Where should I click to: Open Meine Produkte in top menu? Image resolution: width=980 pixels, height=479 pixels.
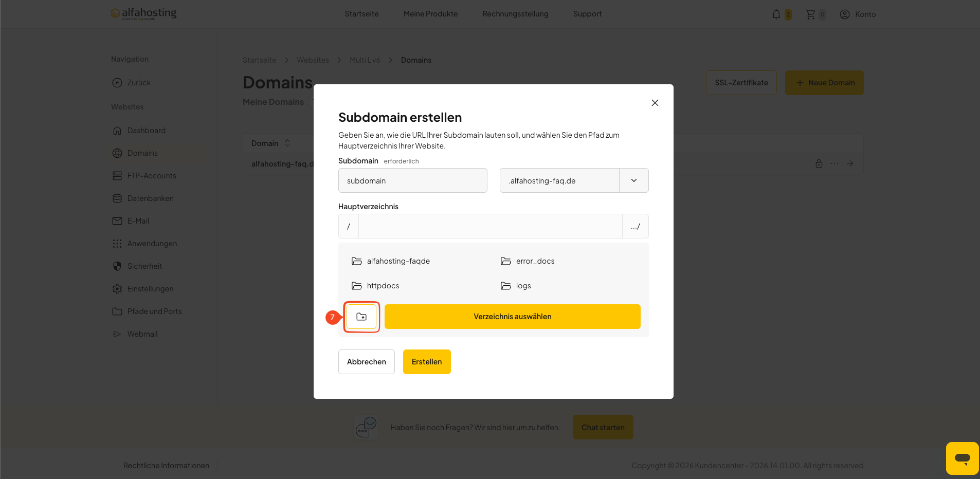pyautogui.click(x=430, y=14)
